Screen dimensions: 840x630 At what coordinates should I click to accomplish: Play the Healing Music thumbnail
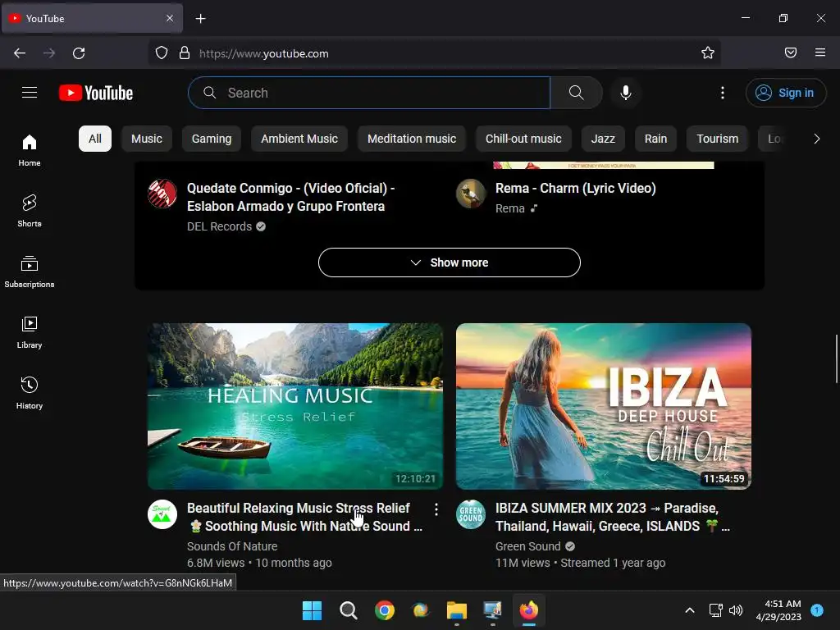coord(295,406)
